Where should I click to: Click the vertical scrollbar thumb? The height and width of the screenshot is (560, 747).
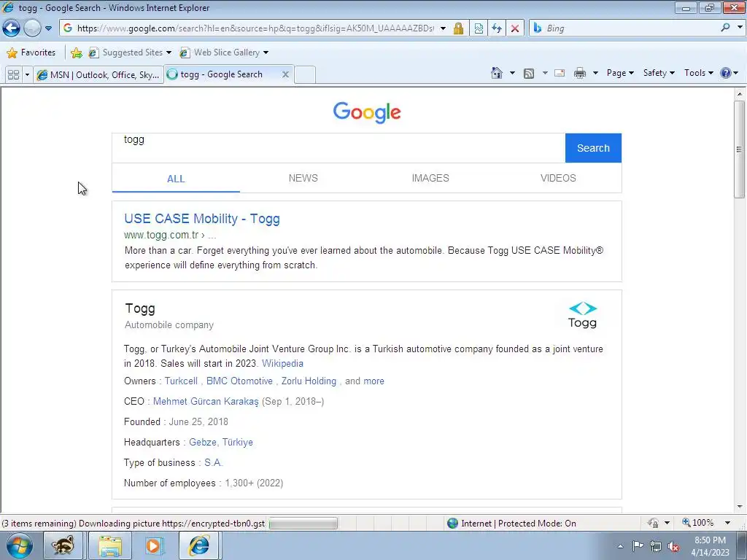(740, 149)
